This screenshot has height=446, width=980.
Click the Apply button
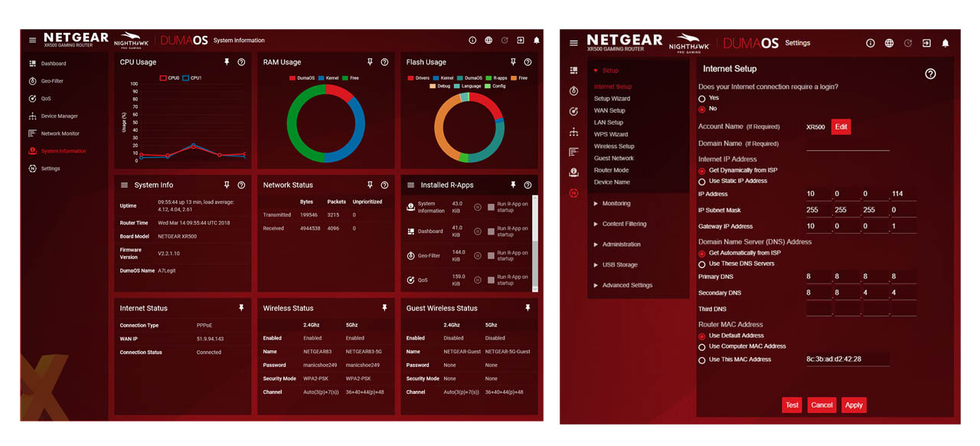pyautogui.click(x=854, y=405)
